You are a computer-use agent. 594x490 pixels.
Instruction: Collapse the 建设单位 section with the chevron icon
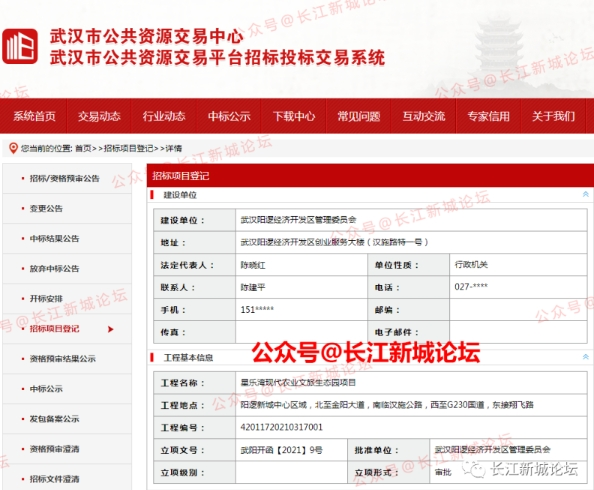click(x=585, y=194)
